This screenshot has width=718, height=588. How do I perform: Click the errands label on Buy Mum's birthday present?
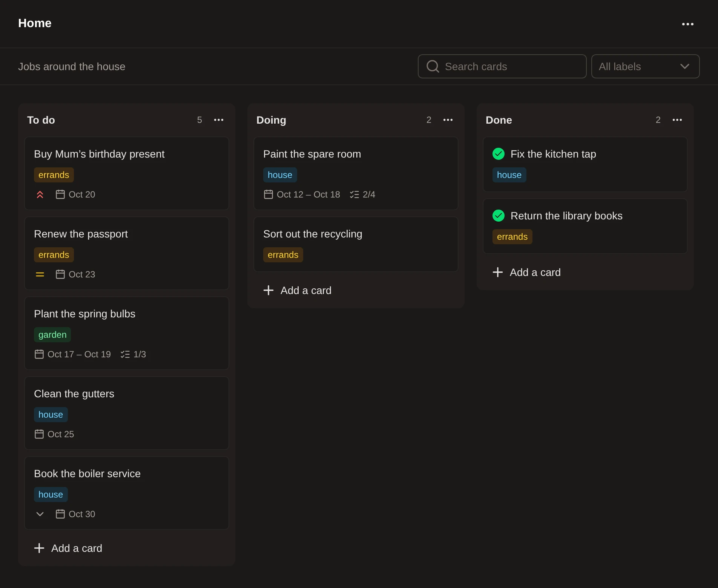point(54,175)
